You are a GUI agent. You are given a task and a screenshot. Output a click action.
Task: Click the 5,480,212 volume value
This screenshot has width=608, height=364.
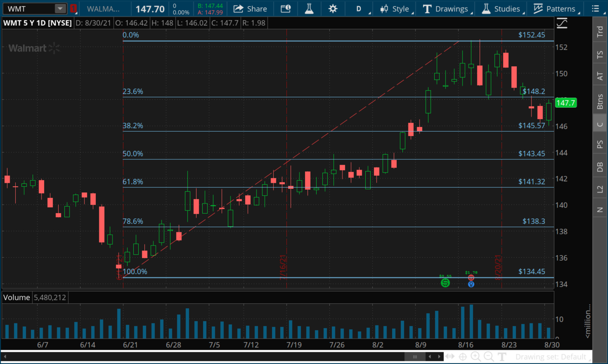click(50, 297)
